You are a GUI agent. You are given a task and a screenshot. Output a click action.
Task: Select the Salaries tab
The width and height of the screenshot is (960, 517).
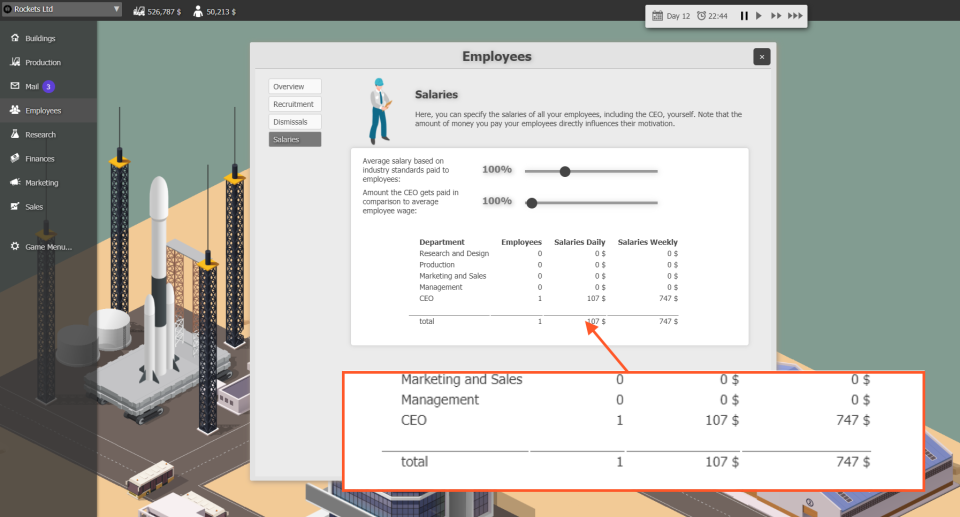pos(294,140)
